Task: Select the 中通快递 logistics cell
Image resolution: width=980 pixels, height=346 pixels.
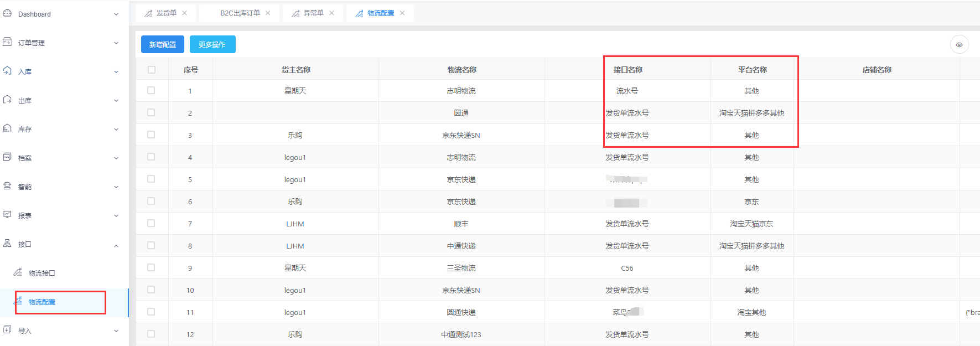Action: pos(461,246)
